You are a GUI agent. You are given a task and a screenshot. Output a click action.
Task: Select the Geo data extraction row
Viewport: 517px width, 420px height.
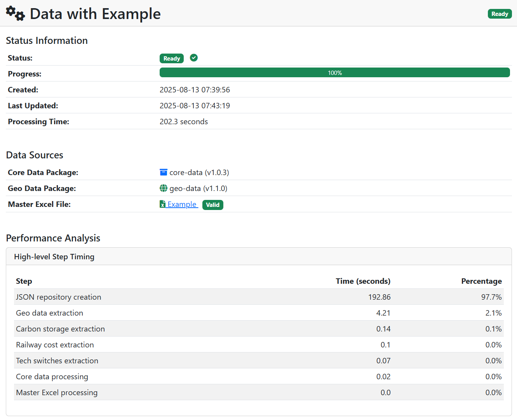coord(50,313)
